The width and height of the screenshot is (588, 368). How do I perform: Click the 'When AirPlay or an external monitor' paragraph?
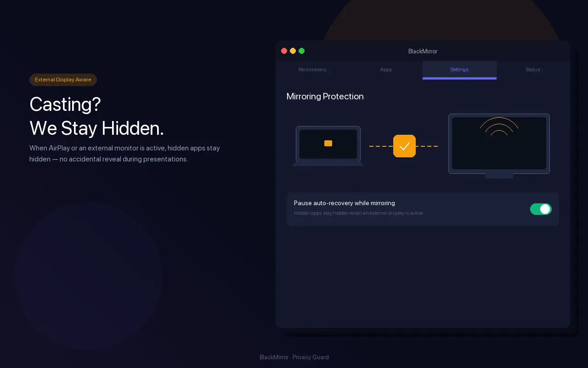(x=124, y=154)
